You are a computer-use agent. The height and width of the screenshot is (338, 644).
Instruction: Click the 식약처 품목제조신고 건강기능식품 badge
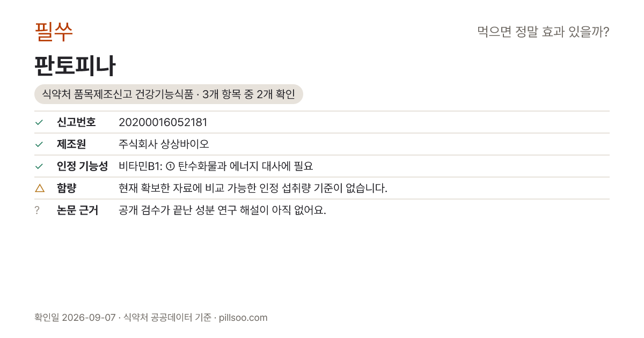tap(169, 94)
